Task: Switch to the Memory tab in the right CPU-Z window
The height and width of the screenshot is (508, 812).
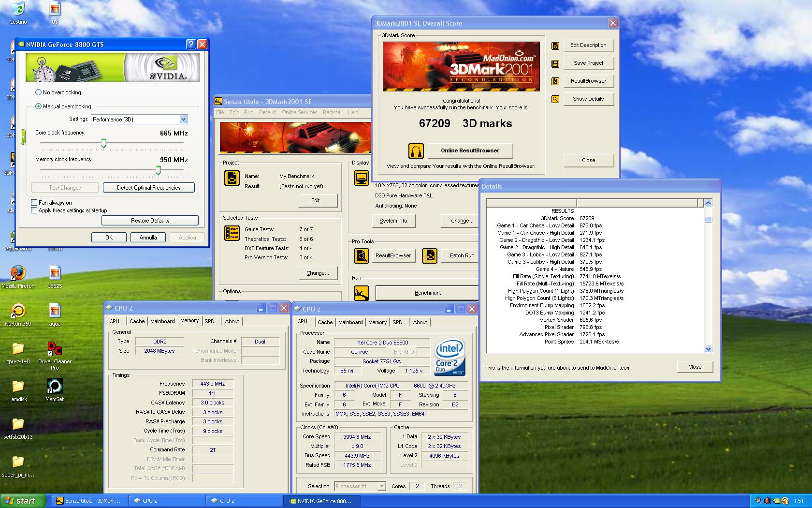Action: 377,322
